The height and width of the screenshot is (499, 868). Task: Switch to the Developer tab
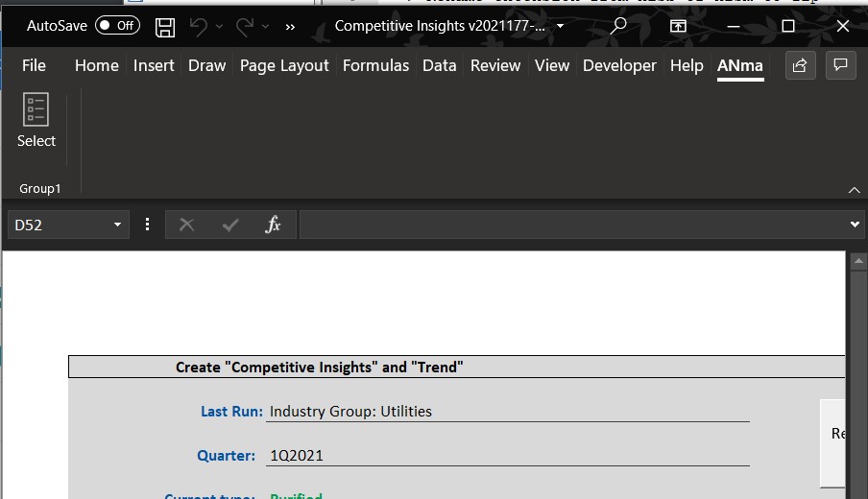coord(619,65)
